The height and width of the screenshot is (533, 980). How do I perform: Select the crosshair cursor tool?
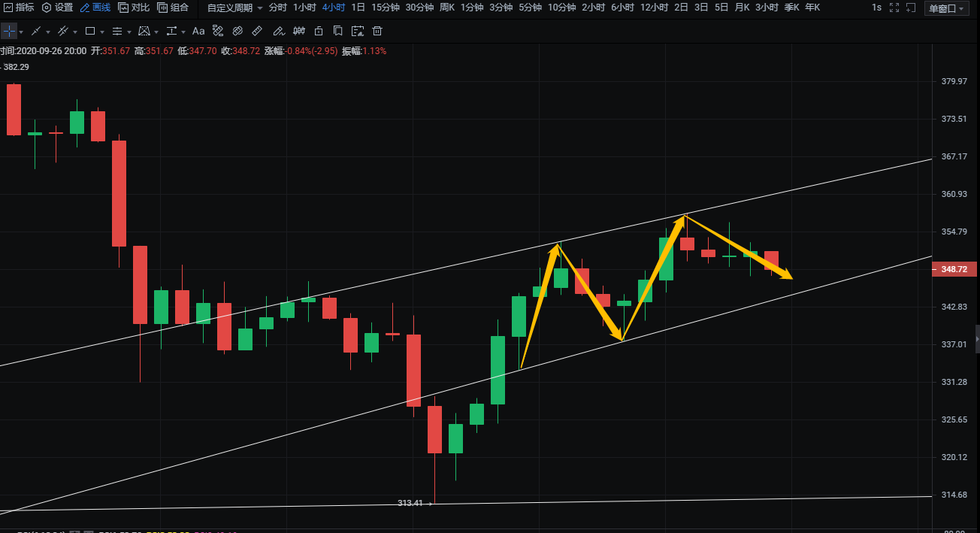pyautogui.click(x=8, y=32)
